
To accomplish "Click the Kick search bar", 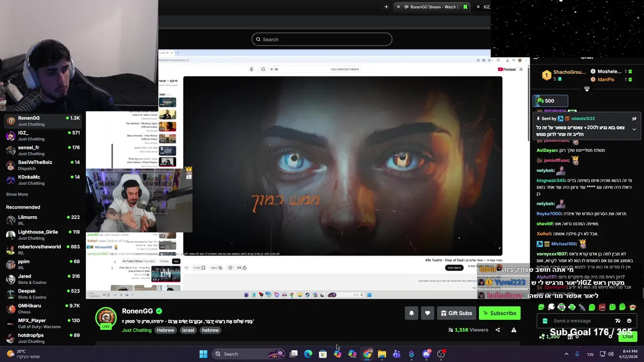I will point(322,39).
